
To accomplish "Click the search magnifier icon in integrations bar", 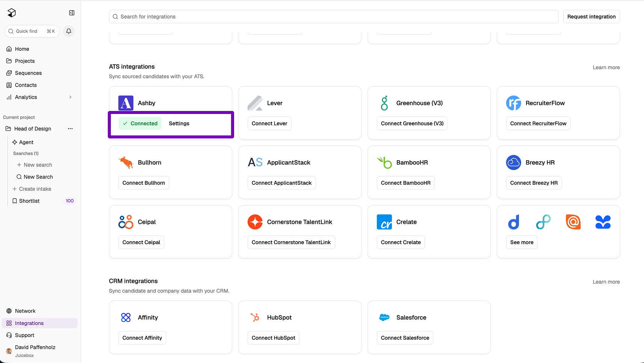I will coord(115,17).
